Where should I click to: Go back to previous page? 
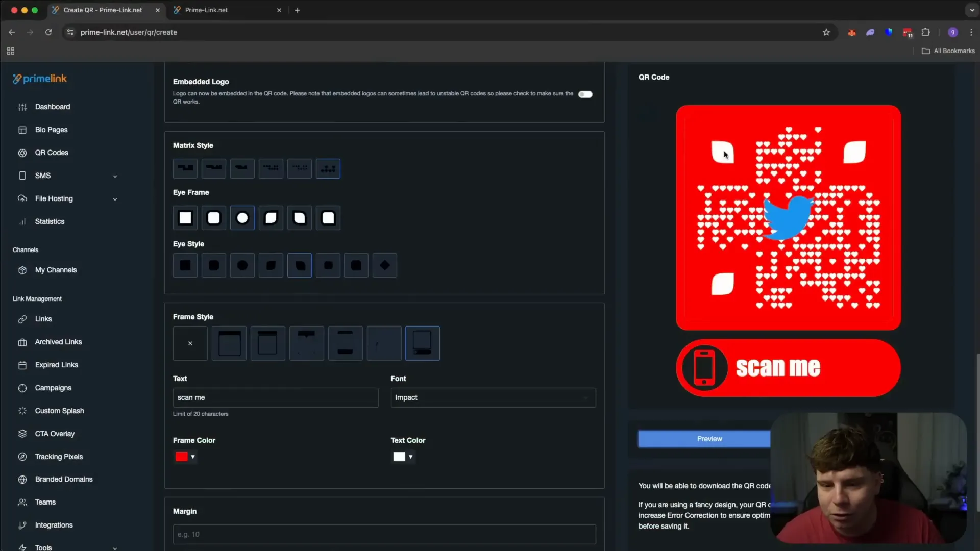pyautogui.click(x=12, y=32)
